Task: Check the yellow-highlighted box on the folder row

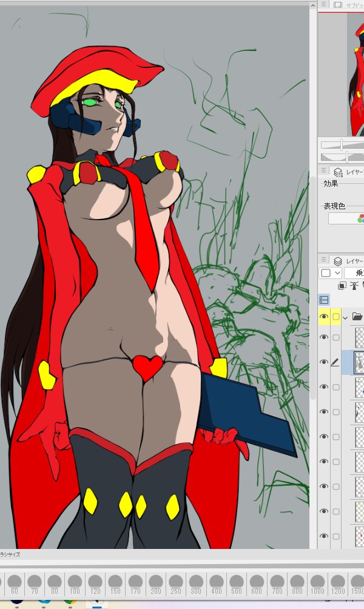Action: [x=335, y=317]
